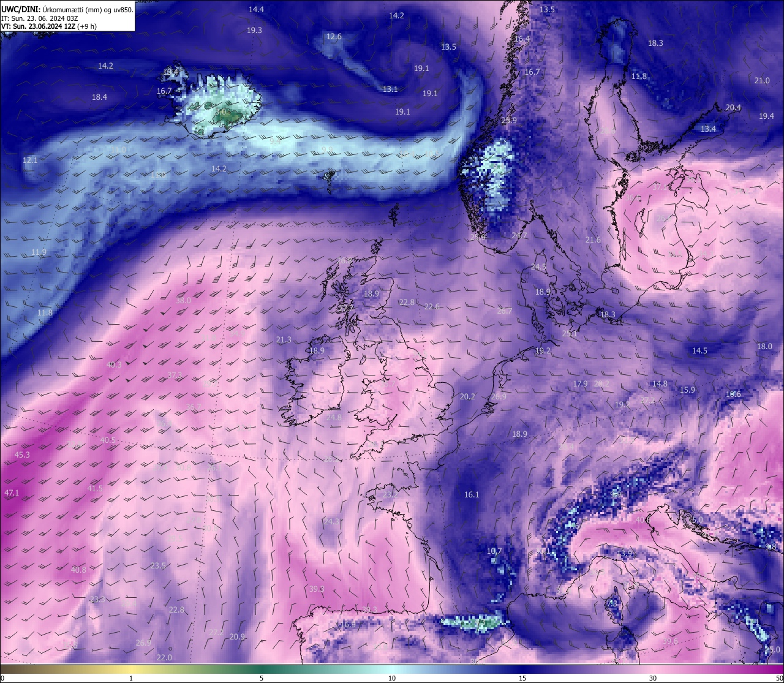Click the 10.7 value label
784x683 pixels.
pos(494,551)
